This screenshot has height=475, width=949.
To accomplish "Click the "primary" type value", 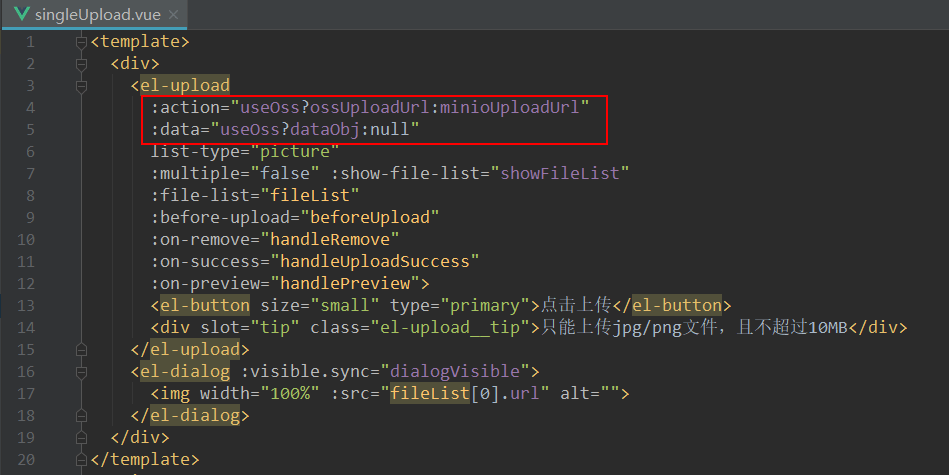I will tap(485, 306).
